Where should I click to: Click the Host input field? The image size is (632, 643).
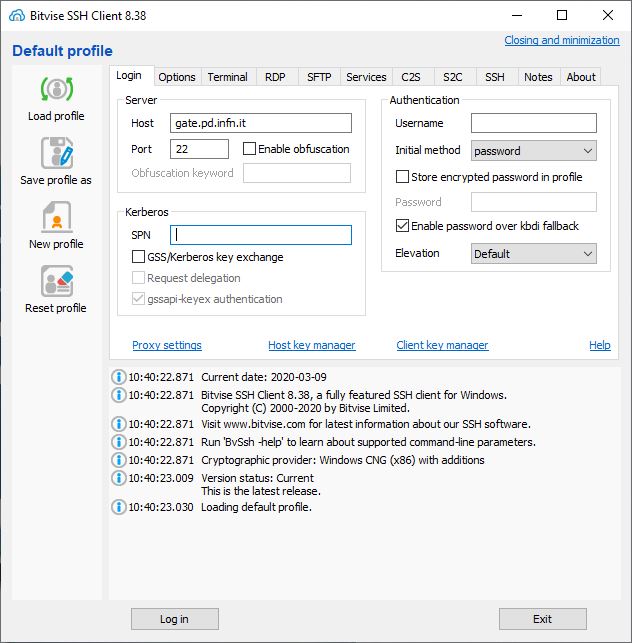[261, 123]
